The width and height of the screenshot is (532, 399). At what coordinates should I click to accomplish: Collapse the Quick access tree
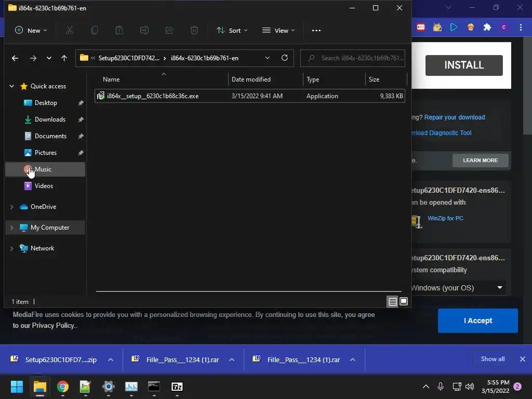[11, 86]
